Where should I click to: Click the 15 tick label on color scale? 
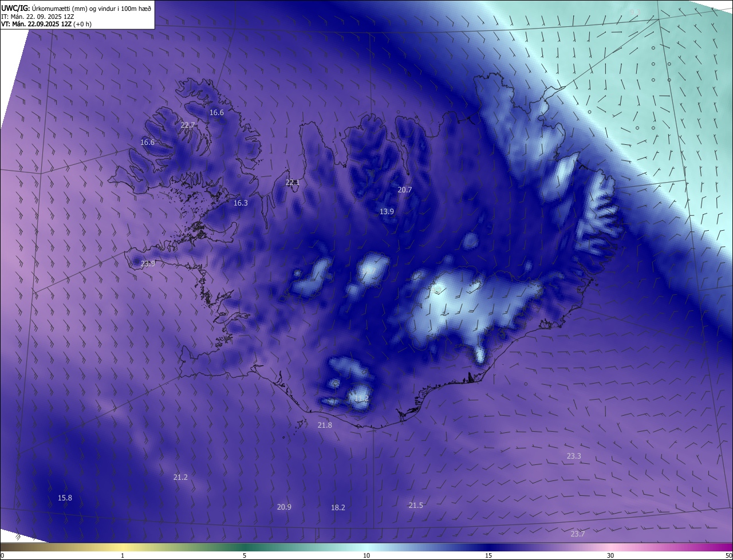488,555
